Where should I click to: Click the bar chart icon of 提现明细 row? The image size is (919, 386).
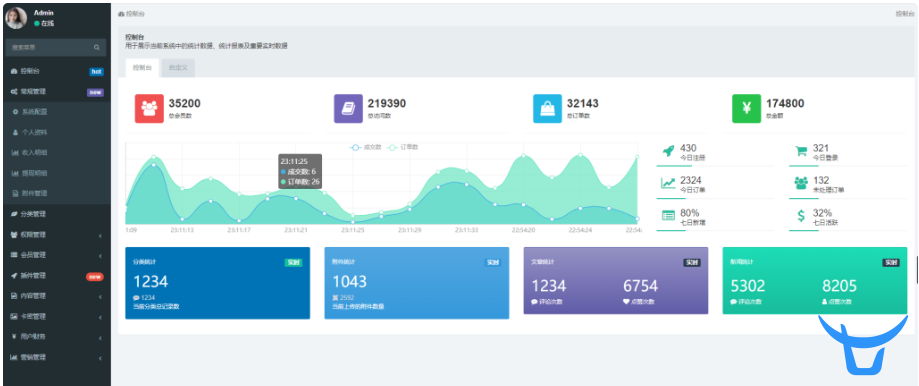(x=15, y=173)
